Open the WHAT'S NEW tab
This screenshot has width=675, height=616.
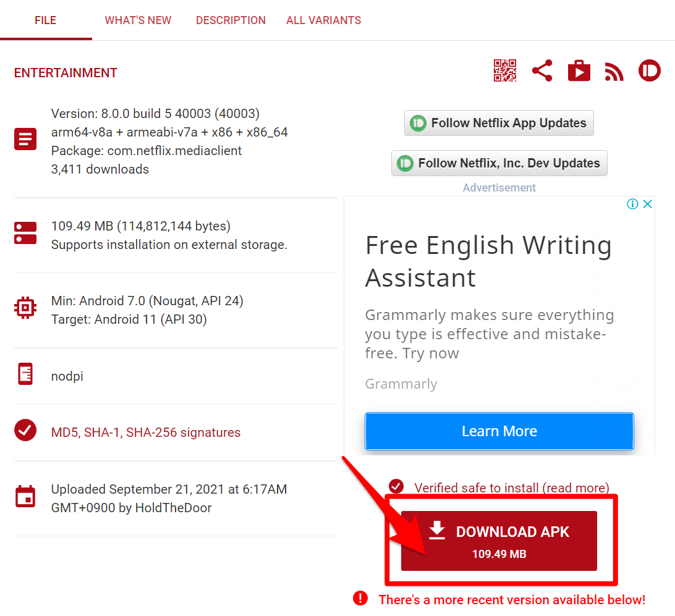[138, 20]
